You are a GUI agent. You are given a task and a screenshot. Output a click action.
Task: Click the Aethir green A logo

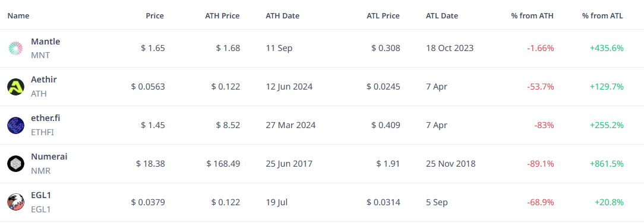point(16,87)
